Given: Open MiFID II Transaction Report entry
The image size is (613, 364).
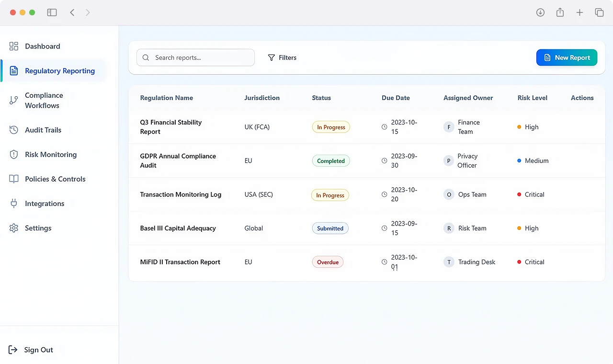Looking at the screenshot, I should tap(180, 262).
